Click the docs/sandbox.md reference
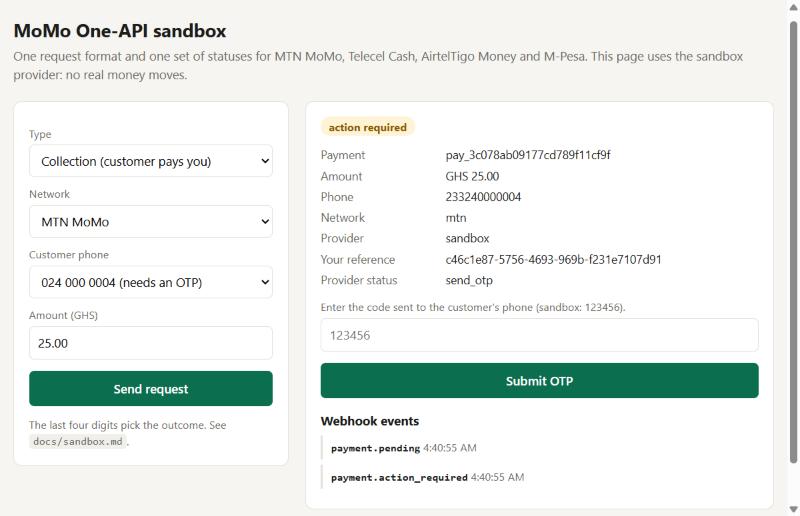800x516 pixels. [x=78, y=441]
